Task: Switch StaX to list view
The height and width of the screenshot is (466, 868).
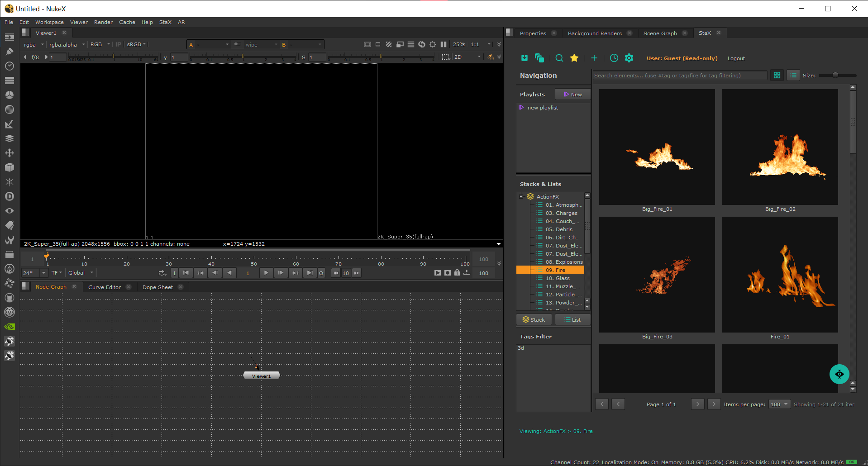Action: tap(793, 76)
